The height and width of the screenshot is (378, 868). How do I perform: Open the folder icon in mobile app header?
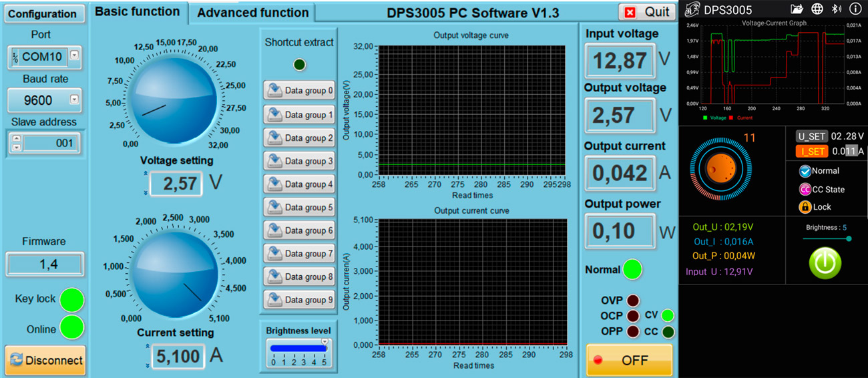[x=797, y=9]
